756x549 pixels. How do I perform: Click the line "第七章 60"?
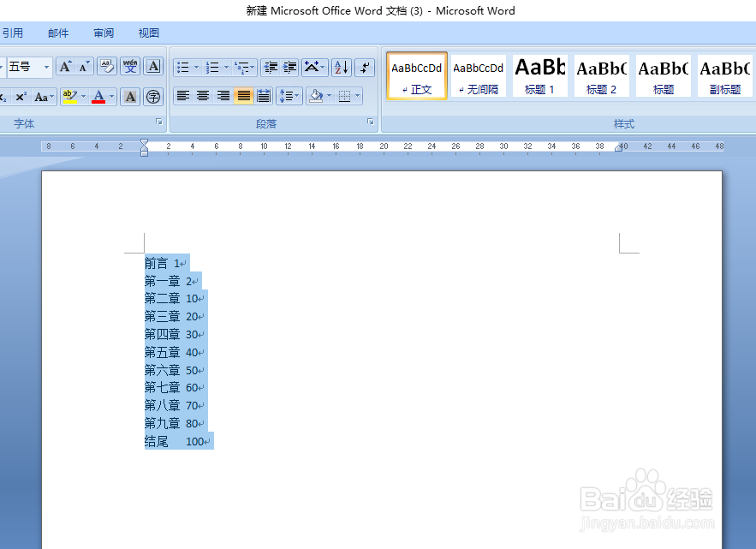tap(174, 387)
